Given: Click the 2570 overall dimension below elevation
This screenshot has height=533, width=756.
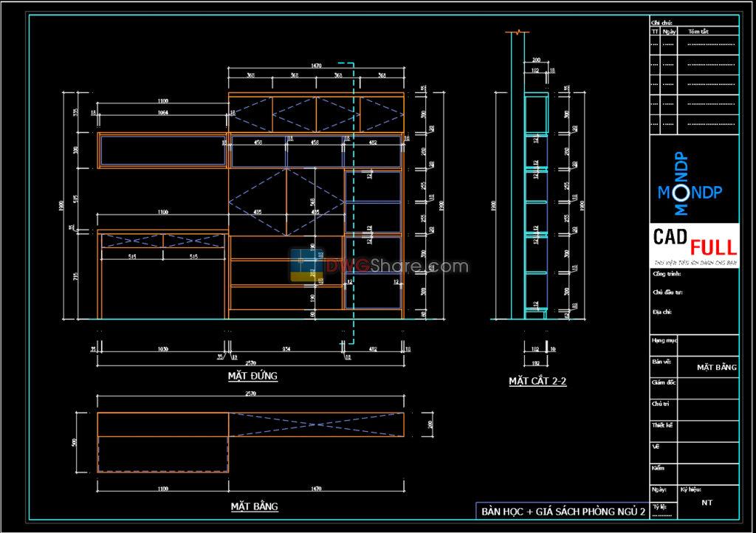Looking at the screenshot, I should (x=252, y=364).
